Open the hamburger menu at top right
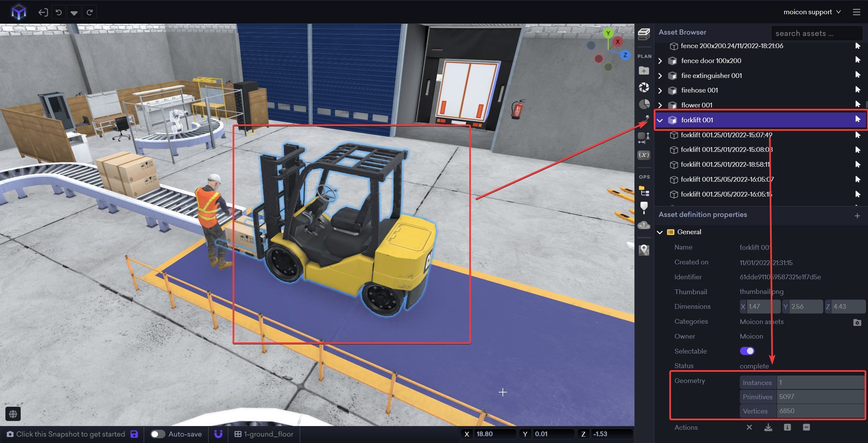The width and height of the screenshot is (868, 443). pyautogui.click(x=856, y=12)
